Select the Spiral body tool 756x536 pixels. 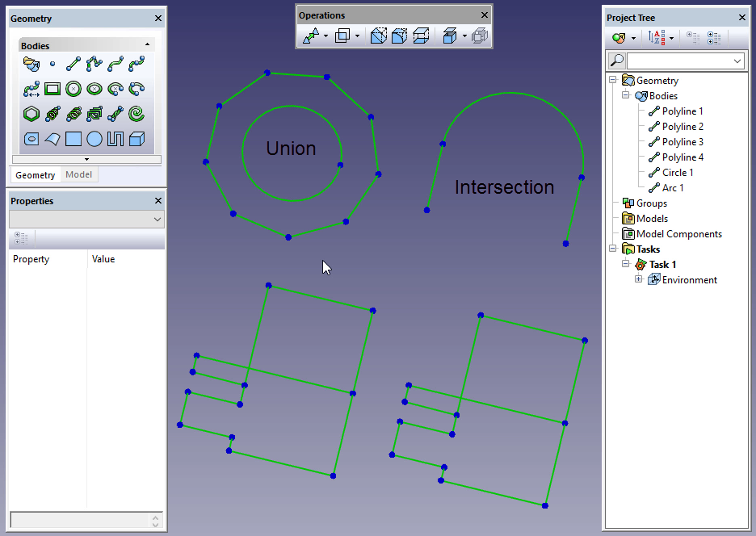[136, 114]
